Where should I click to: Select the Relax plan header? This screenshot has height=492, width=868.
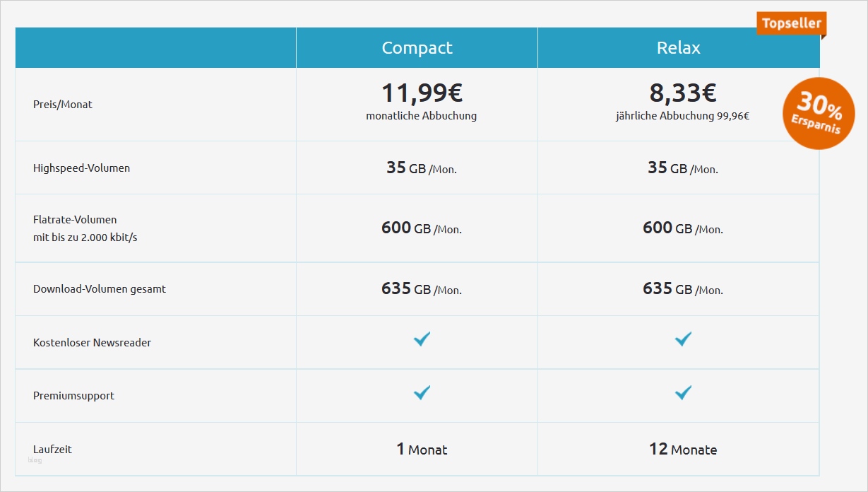click(678, 47)
